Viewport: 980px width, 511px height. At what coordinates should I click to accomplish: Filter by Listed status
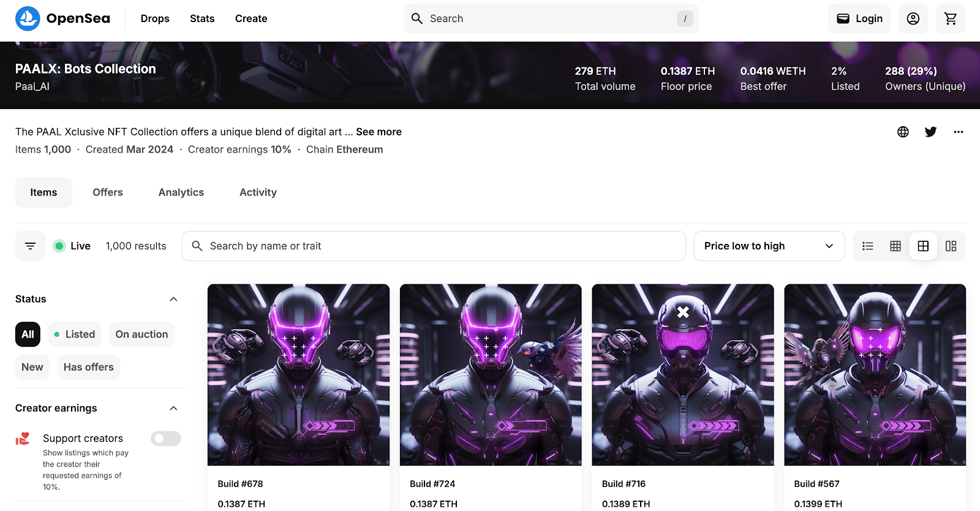pos(75,335)
